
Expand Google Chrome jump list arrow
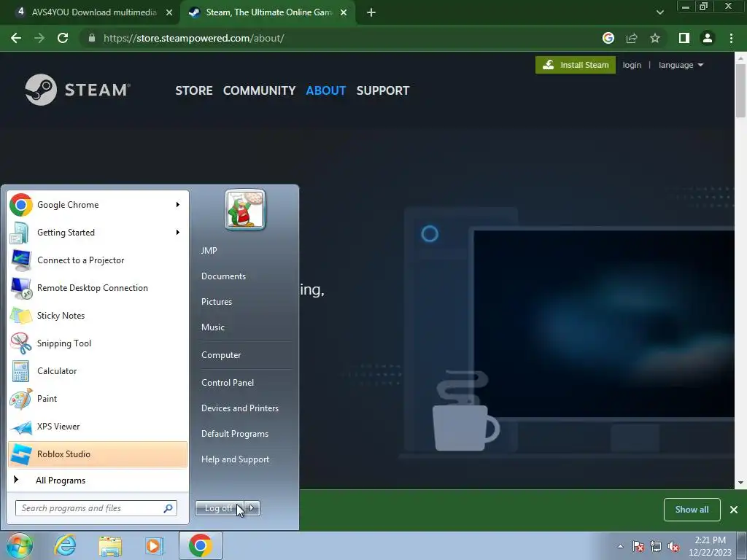coord(178,205)
